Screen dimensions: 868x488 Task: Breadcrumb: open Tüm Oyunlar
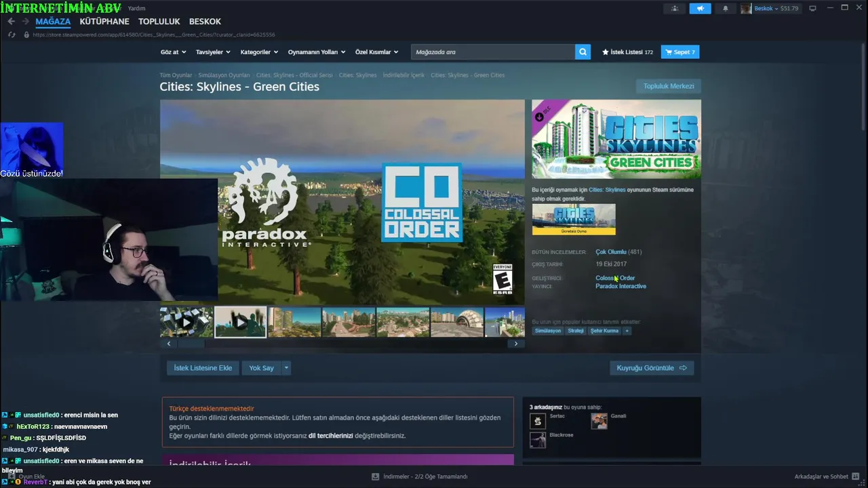point(176,75)
